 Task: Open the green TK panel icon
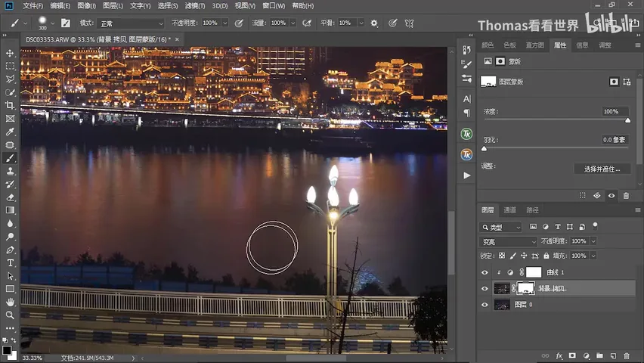click(466, 134)
